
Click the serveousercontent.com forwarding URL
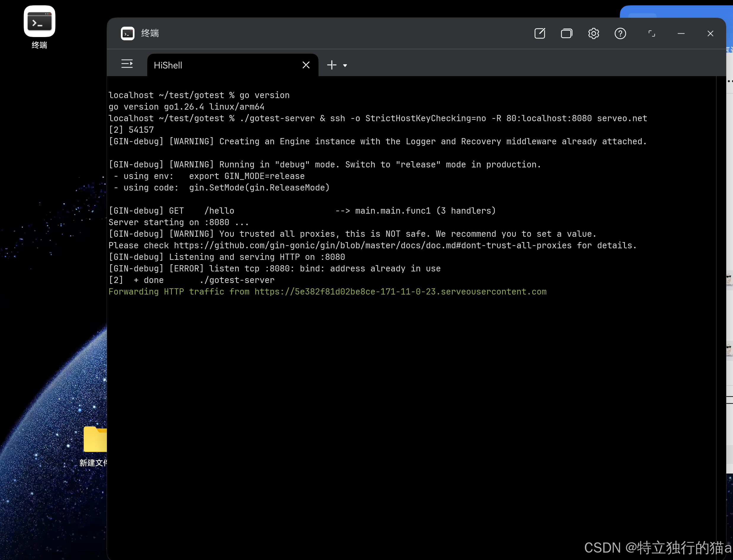(x=400, y=292)
